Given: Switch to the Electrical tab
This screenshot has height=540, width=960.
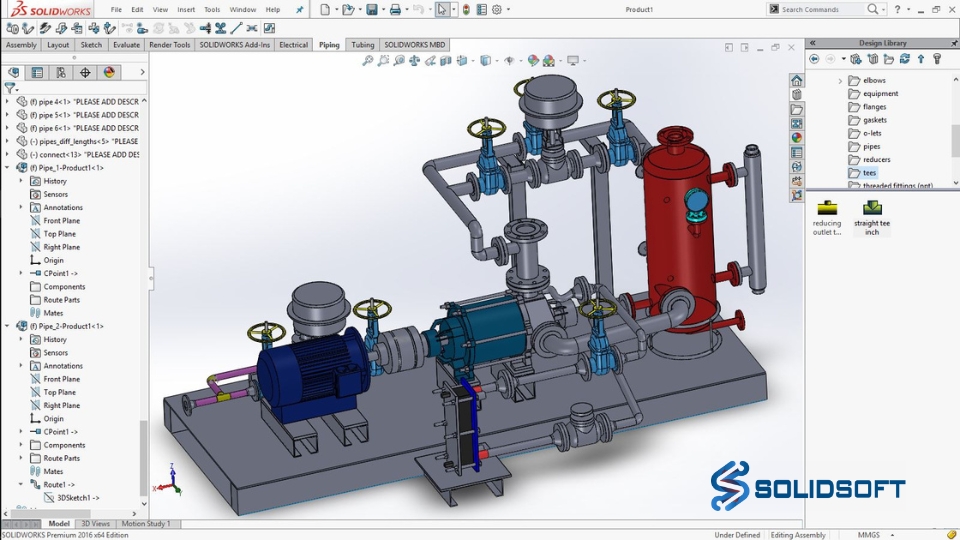Looking at the screenshot, I should pos(293,45).
